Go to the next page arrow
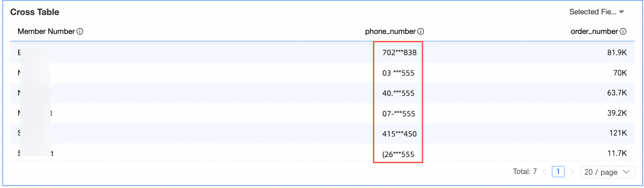The width and height of the screenshot is (644, 188). tap(572, 172)
